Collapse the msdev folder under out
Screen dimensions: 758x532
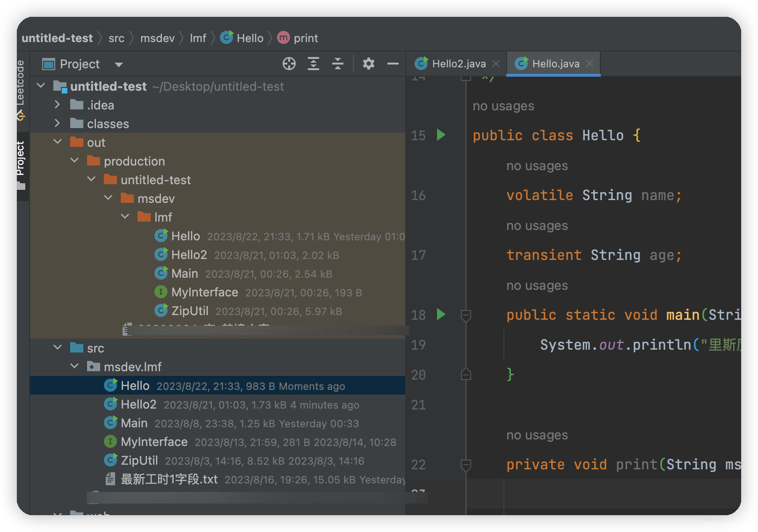108,198
